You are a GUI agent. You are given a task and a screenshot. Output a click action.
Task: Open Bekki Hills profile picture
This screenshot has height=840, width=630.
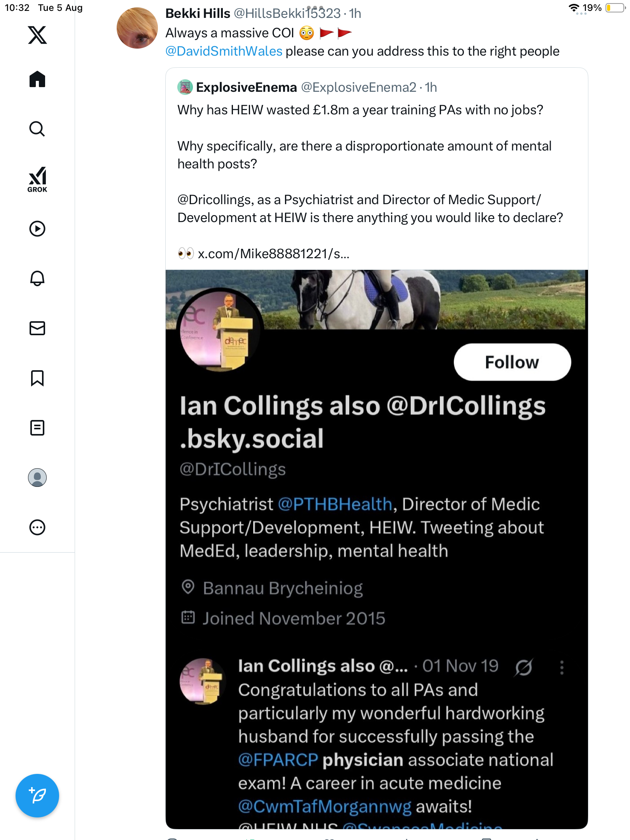(x=137, y=28)
